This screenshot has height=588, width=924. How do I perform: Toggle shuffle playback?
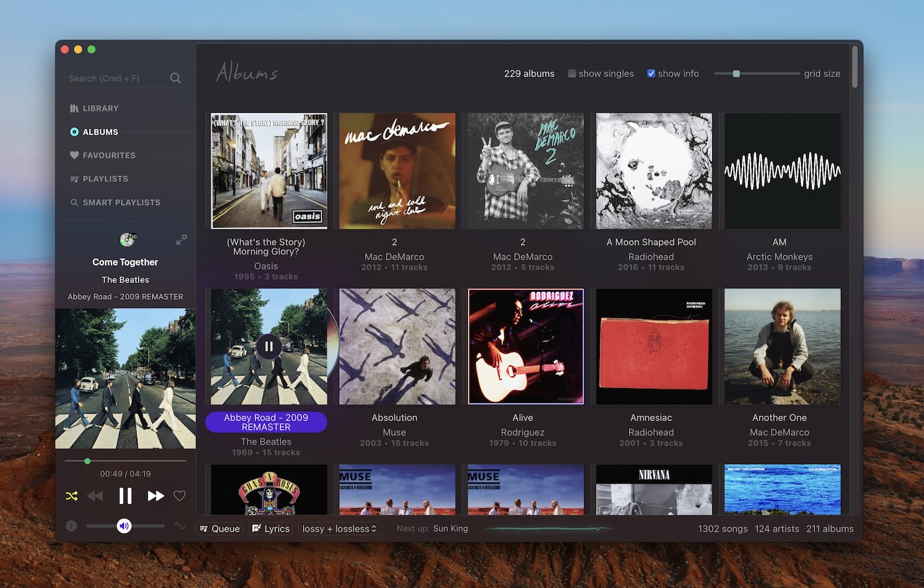(x=72, y=496)
